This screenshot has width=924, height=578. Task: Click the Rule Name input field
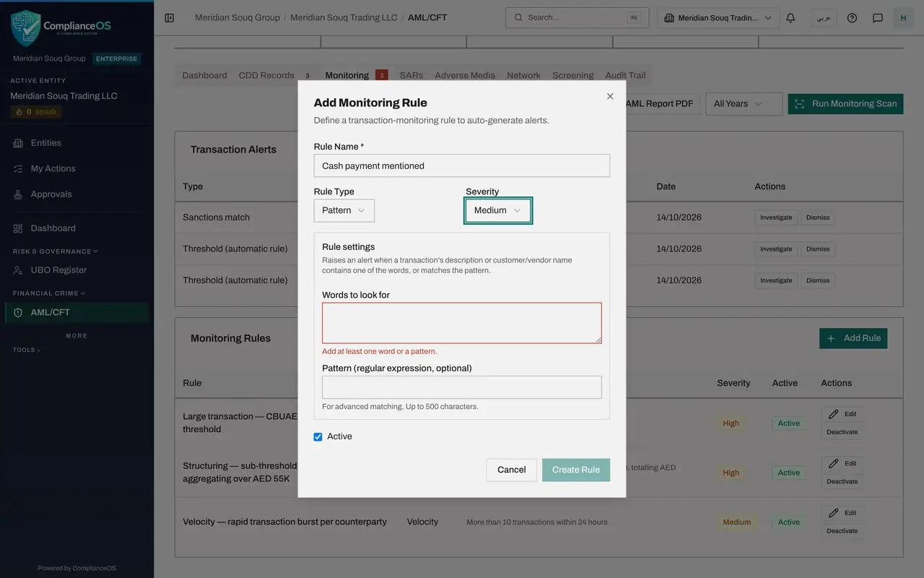[x=462, y=165]
